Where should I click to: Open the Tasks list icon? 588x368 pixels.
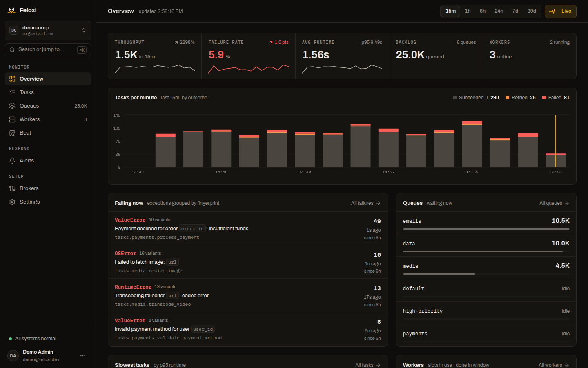tap(12, 92)
